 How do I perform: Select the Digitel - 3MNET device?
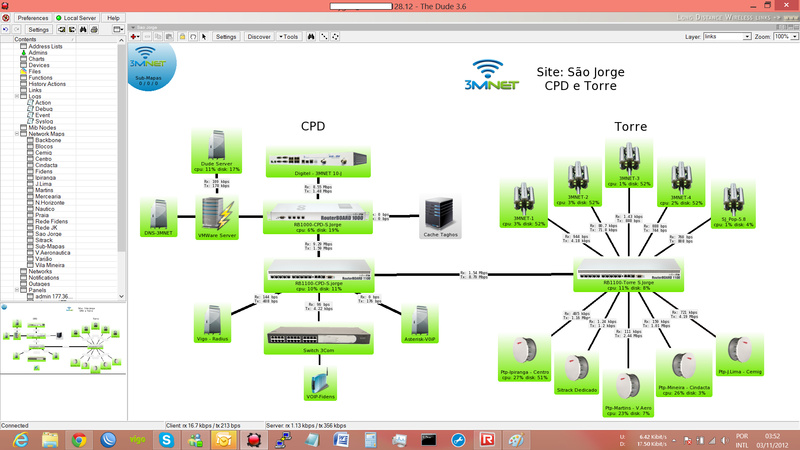[x=318, y=163]
